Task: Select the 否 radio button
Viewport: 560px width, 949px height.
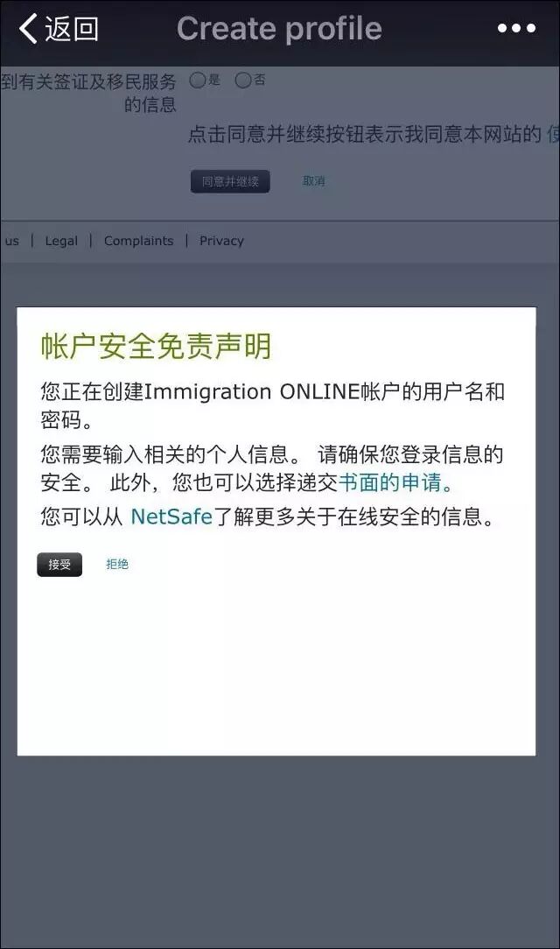Action: point(242,80)
